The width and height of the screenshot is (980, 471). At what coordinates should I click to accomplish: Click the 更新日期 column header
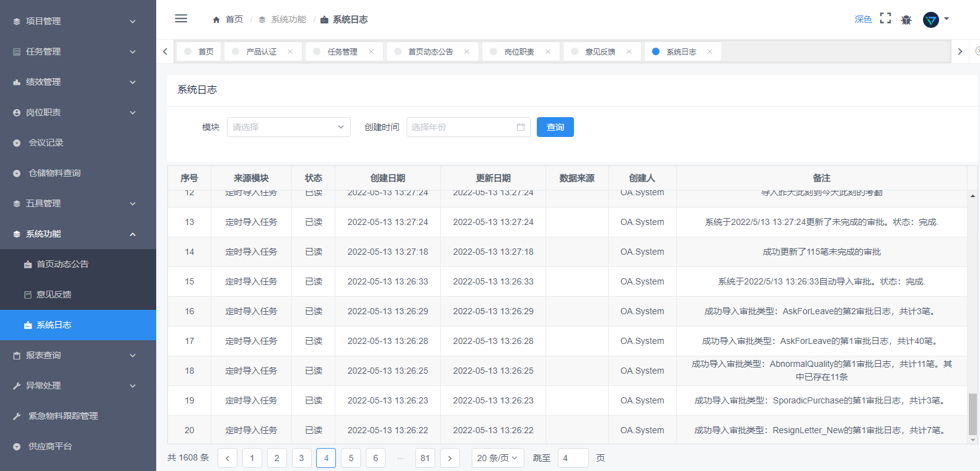[493, 178]
